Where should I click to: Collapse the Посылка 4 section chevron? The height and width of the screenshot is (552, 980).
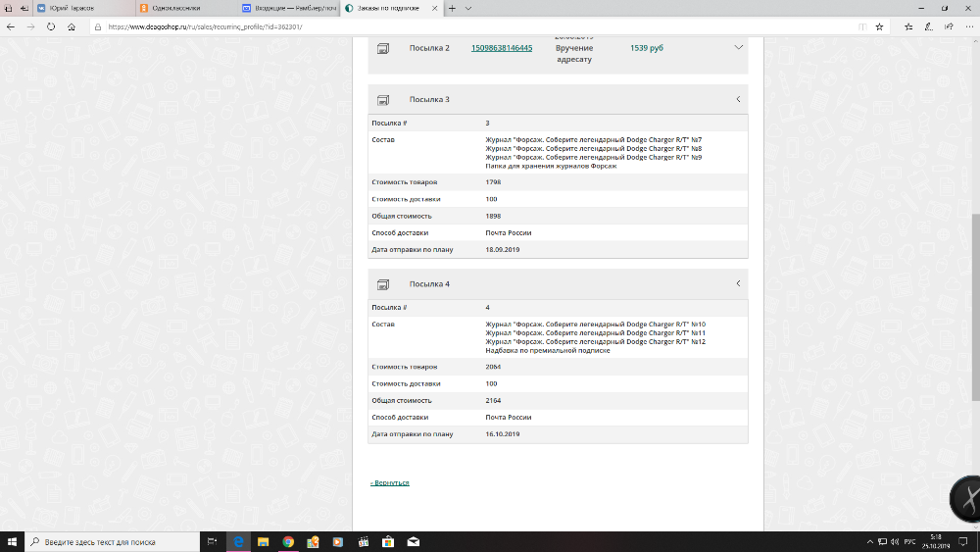click(737, 283)
